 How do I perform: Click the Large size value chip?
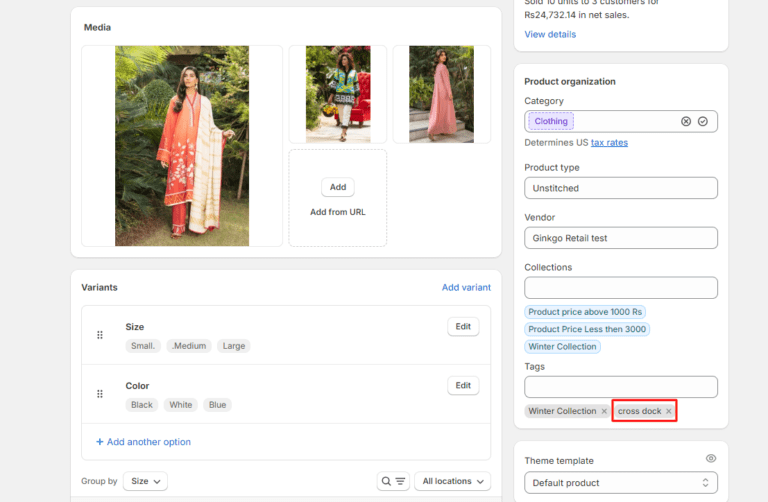click(x=234, y=346)
